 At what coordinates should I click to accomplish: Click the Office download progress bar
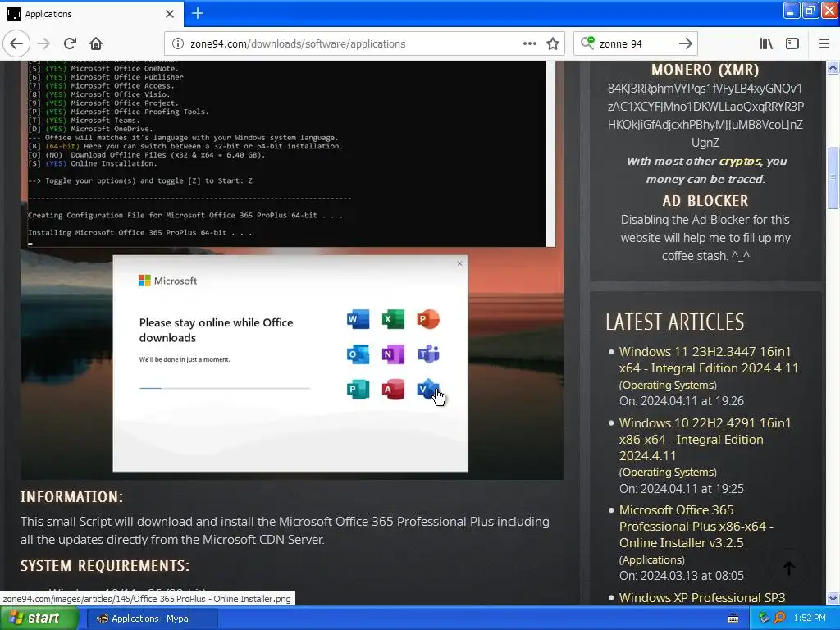[225, 388]
